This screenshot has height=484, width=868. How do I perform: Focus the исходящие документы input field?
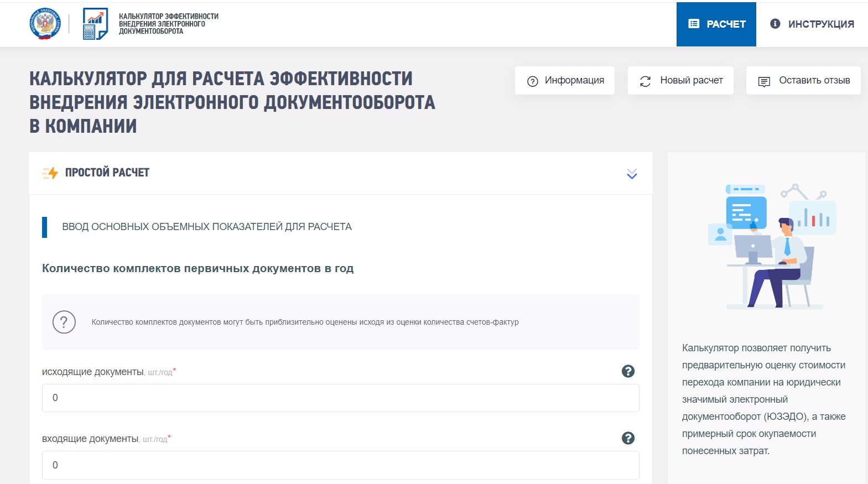[x=341, y=398]
